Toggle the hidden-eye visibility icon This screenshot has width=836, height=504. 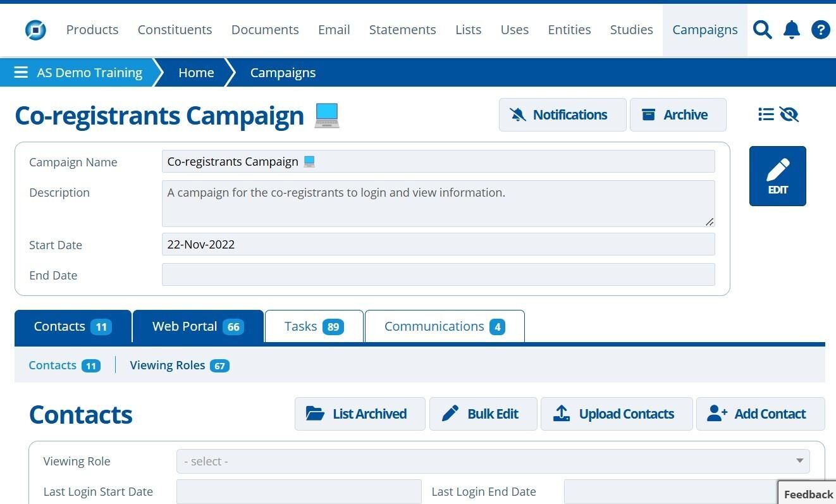tap(789, 114)
